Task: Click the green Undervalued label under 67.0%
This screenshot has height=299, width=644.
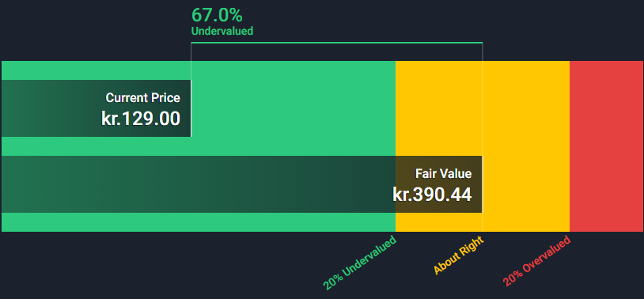Action: tap(222, 31)
